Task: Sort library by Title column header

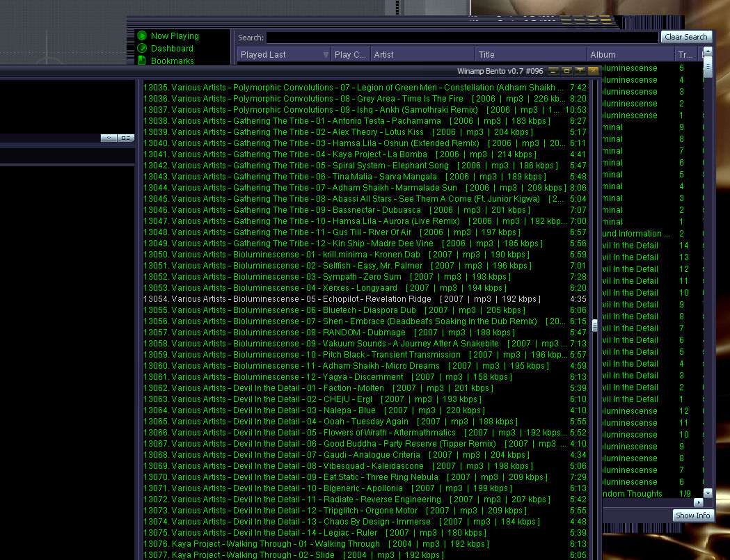Action: (x=531, y=54)
